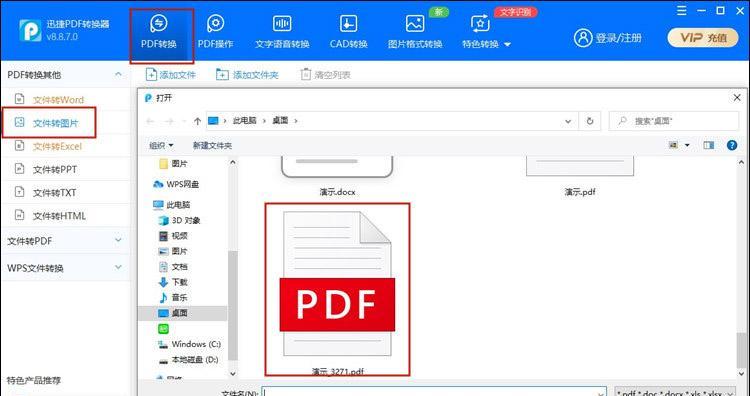Screen dimensions: 750x396
Task: Click 桌面 in the address path
Action: (x=280, y=121)
